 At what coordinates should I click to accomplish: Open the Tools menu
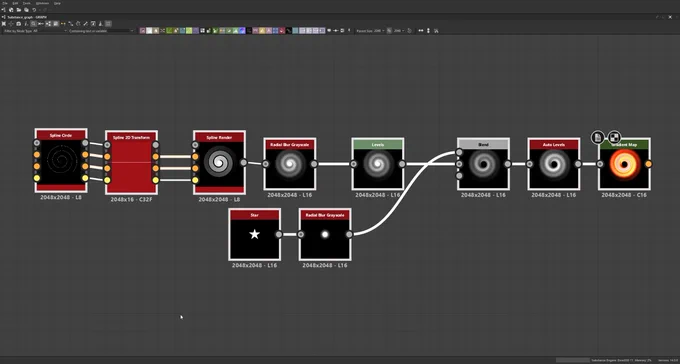[x=27, y=3]
